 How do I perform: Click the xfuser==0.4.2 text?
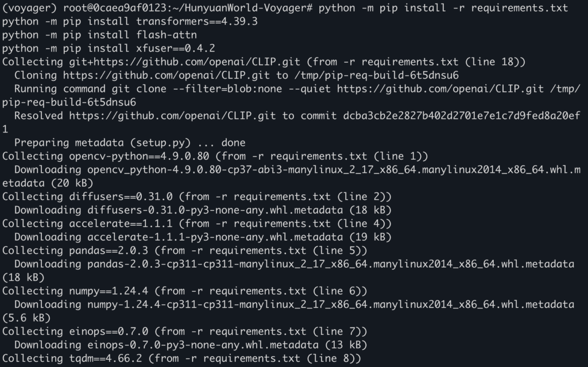click(x=176, y=48)
